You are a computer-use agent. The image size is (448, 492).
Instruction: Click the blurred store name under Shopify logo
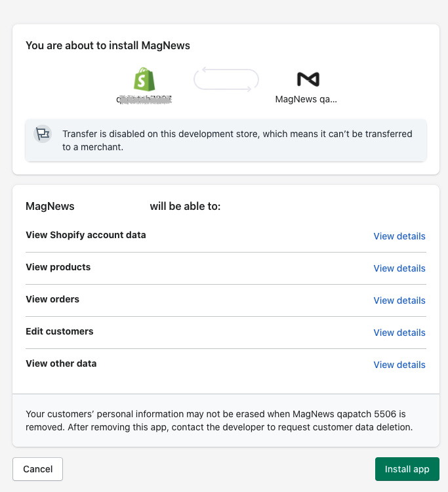pos(144,100)
